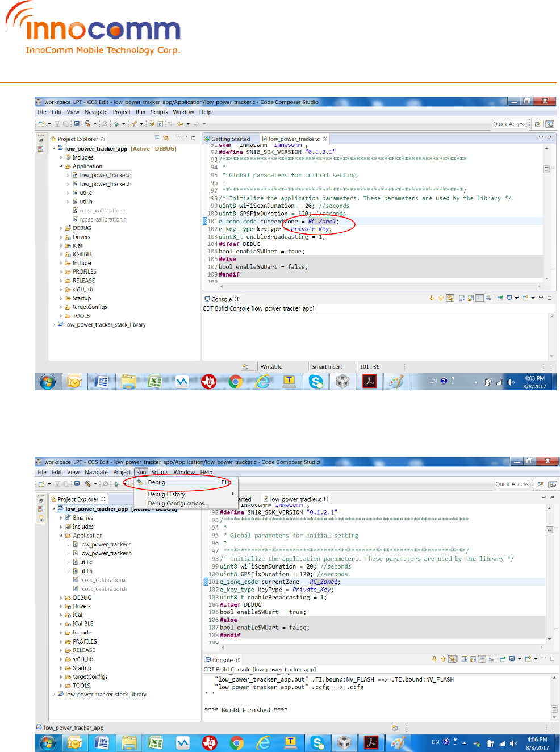Expand the PROFILES folder in upper Project Explorer
Screen dimensions: 560x752
click(x=61, y=272)
